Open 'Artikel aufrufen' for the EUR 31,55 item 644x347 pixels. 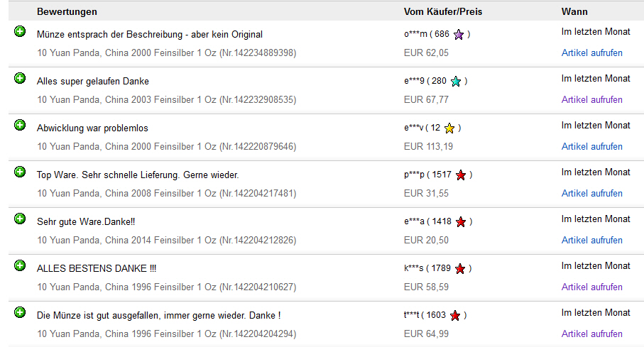(x=591, y=194)
